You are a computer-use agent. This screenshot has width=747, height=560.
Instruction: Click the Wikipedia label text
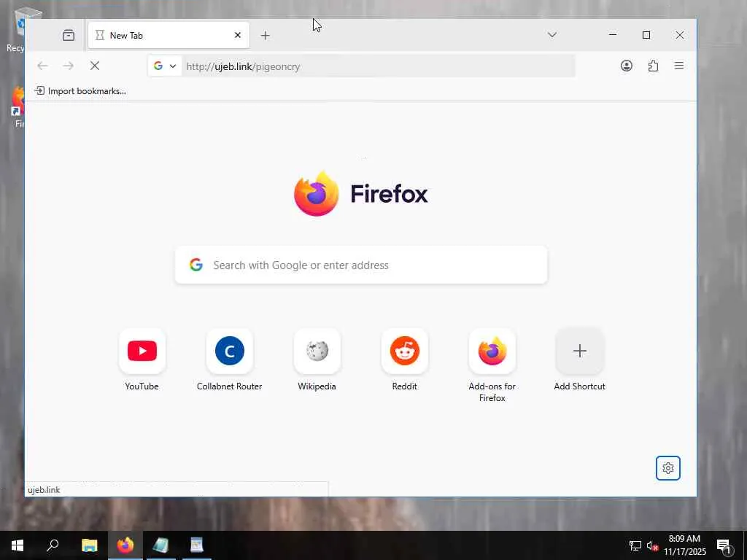[x=317, y=386]
